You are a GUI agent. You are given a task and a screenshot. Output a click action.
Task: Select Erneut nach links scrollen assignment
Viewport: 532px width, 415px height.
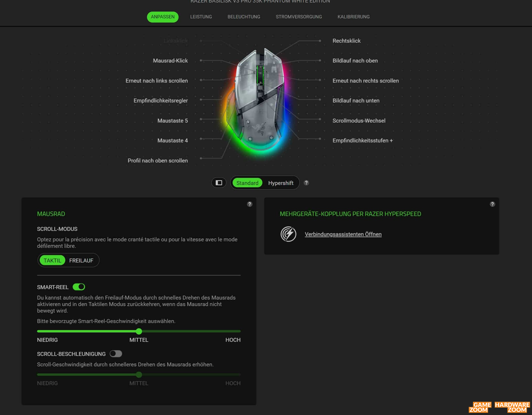[157, 81]
